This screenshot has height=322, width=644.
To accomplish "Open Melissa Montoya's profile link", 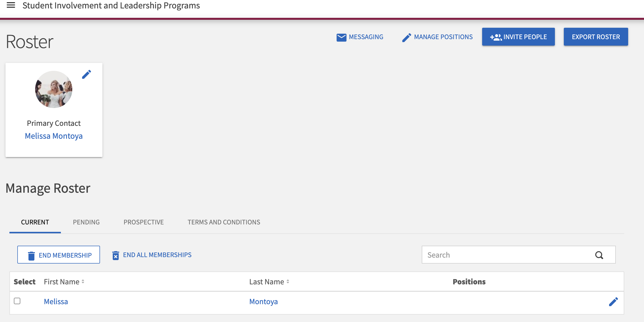I will [x=53, y=136].
